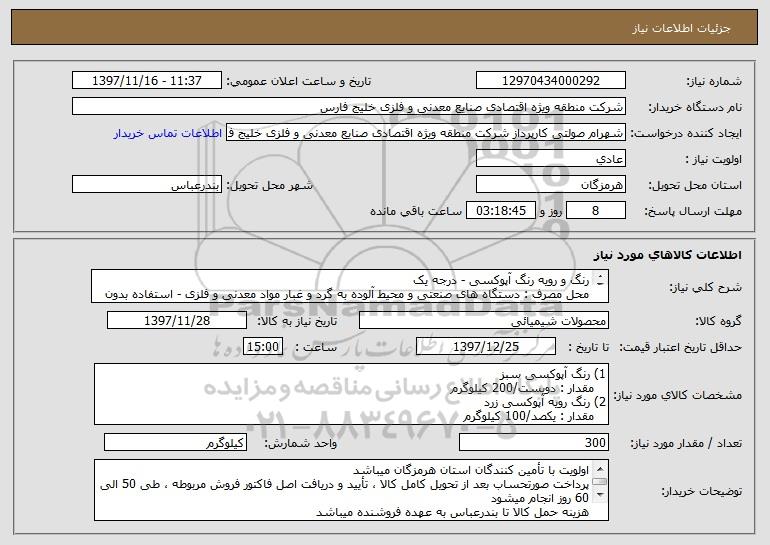Viewport: 770px width, 545px height.
Task: Click the label گروه کالا
Action: pyautogui.click(x=718, y=321)
